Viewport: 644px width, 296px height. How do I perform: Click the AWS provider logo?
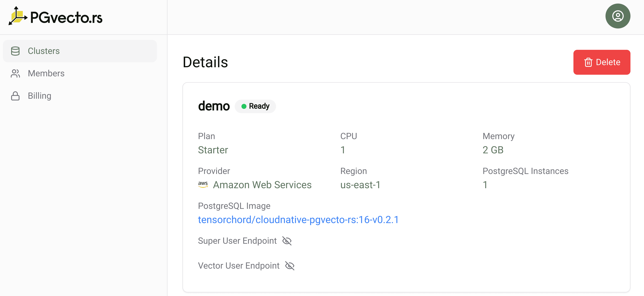203,185
